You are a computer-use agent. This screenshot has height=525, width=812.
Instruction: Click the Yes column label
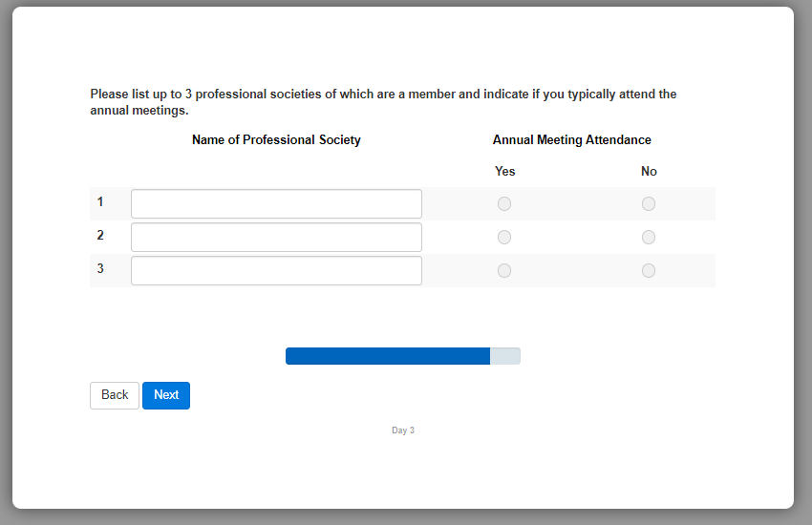[504, 172]
